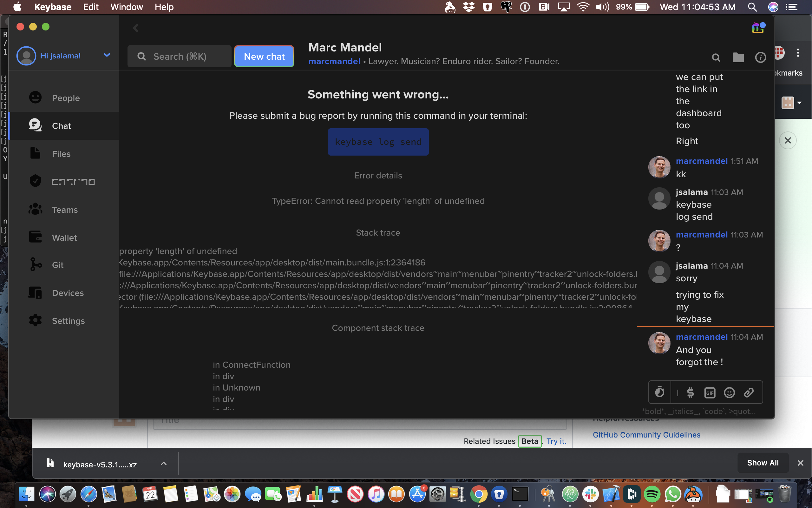This screenshot has height=508, width=812.
Task: Show chat info panel icon
Action: click(760, 57)
